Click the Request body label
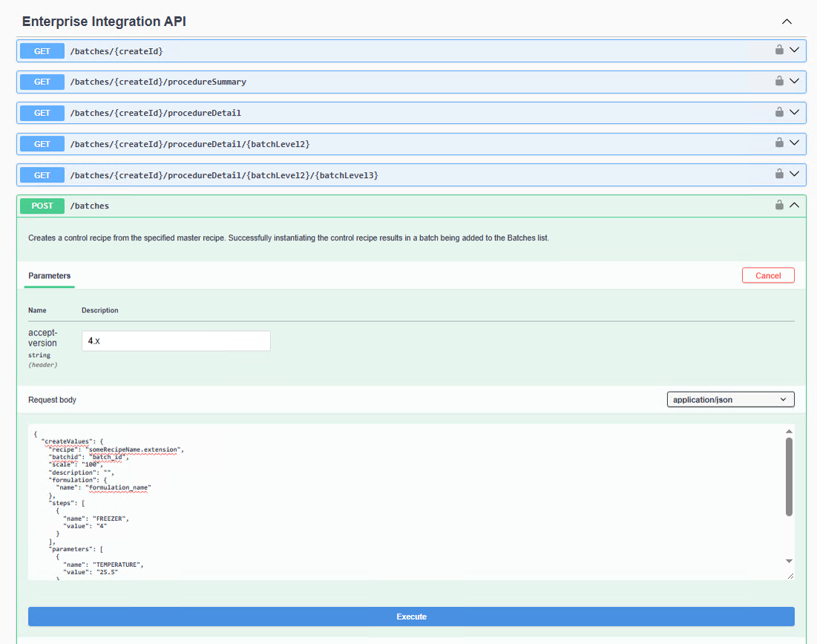 52,400
